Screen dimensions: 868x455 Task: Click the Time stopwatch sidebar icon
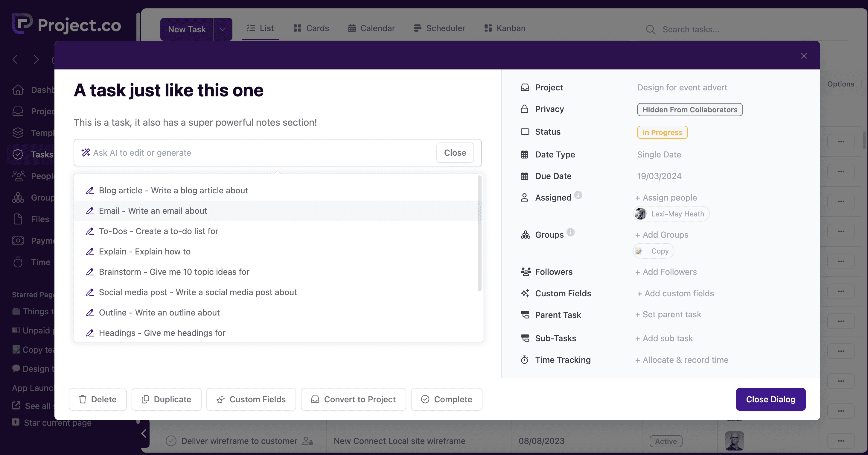pyautogui.click(x=18, y=262)
